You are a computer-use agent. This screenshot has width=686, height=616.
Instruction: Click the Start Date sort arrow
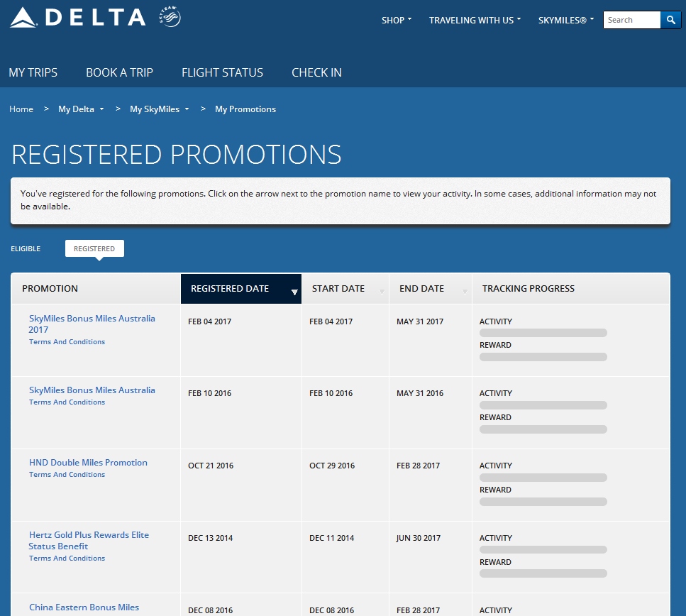(382, 292)
